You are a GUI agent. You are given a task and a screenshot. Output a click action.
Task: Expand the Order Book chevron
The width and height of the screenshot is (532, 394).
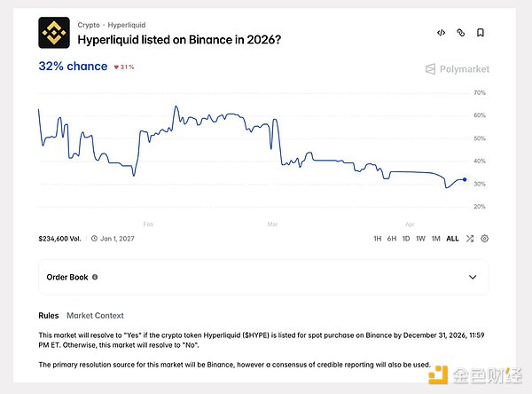(x=472, y=277)
